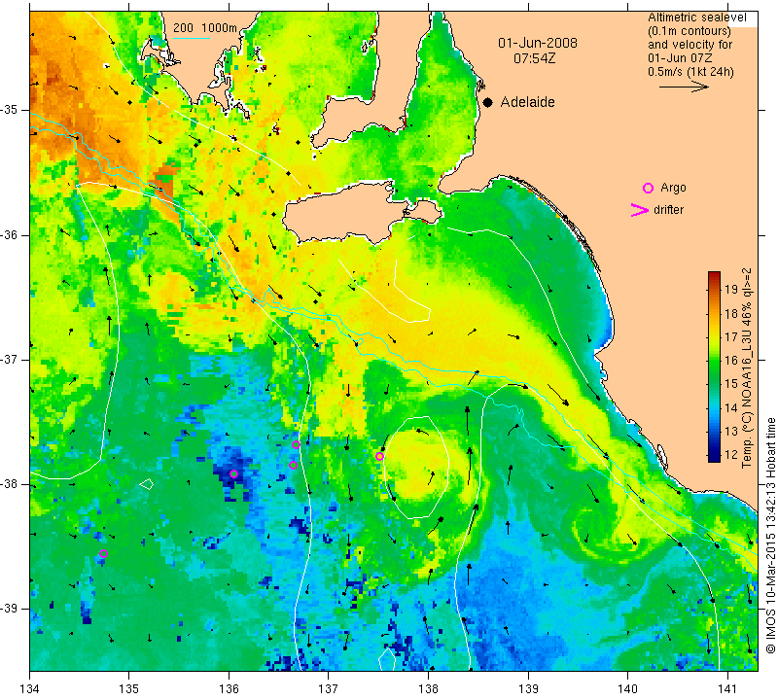Click the latitude label -38

tap(10, 484)
